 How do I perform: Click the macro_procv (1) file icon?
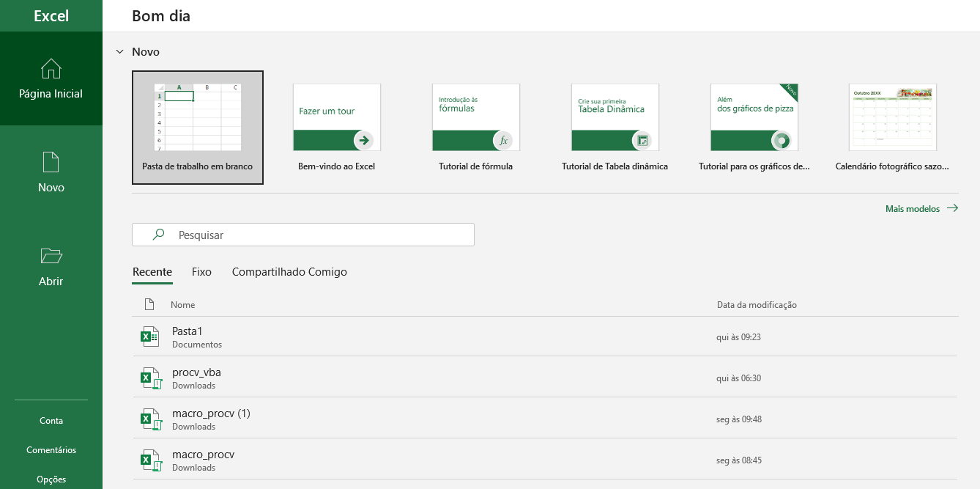(150, 419)
